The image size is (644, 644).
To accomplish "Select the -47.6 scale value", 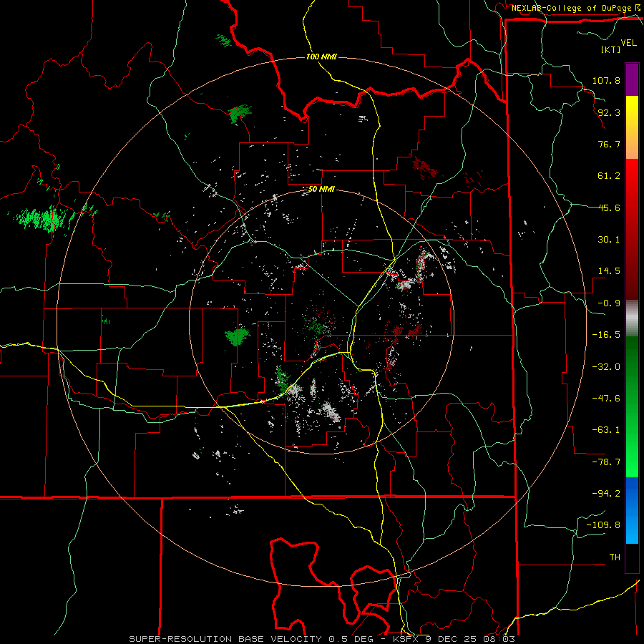I will point(606,399).
